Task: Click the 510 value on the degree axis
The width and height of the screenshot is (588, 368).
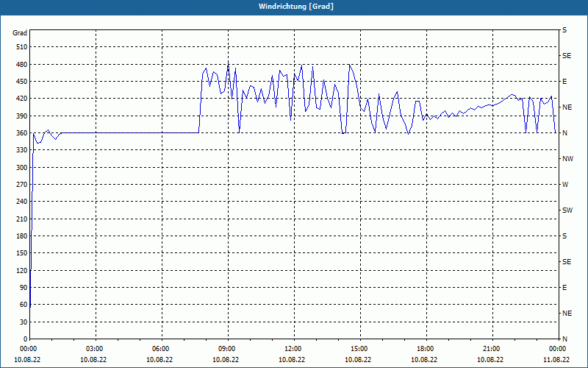Action: click(22, 47)
